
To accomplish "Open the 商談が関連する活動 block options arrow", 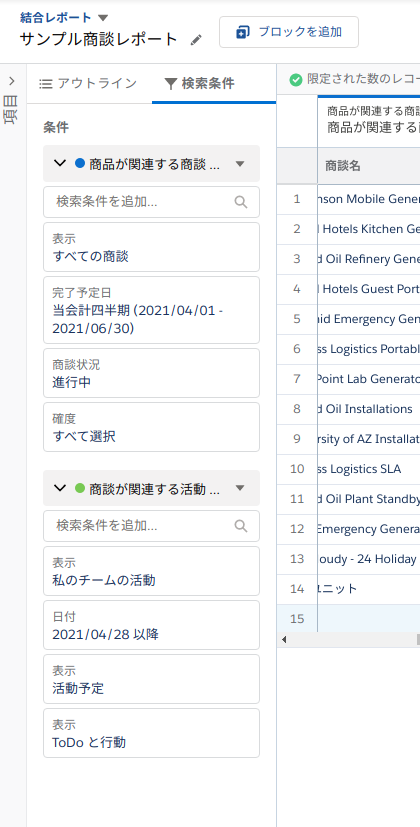I will [240, 488].
